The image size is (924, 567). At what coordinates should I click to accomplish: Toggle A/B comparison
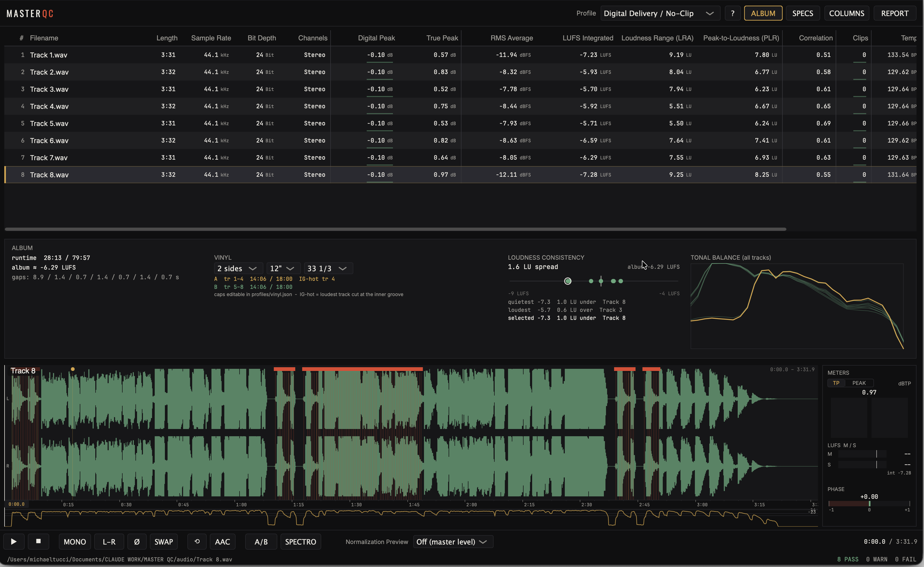[x=261, y=542]
